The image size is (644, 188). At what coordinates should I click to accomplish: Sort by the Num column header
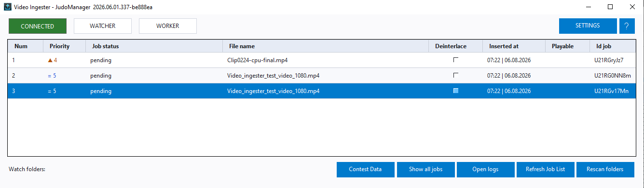coord(26,46)
